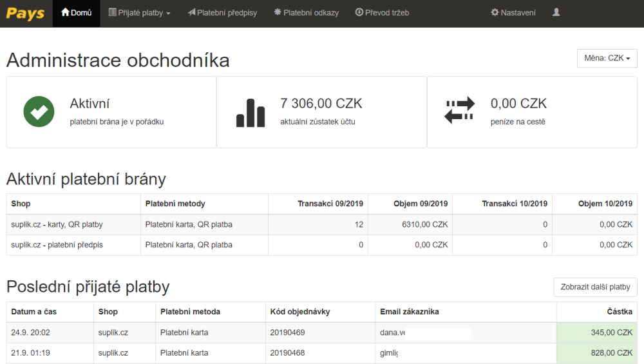Select the suplik.cz - platební předpis row

pos(57,245)
